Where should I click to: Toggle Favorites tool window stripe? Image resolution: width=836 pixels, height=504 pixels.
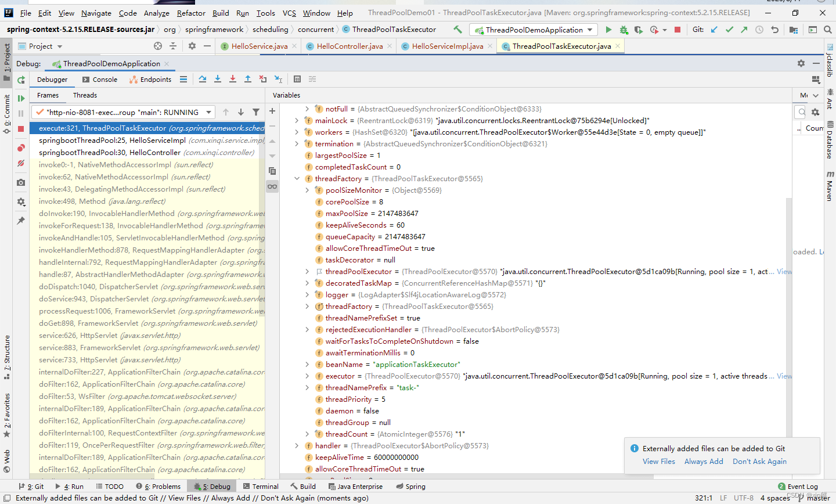[x=7, y=415]
